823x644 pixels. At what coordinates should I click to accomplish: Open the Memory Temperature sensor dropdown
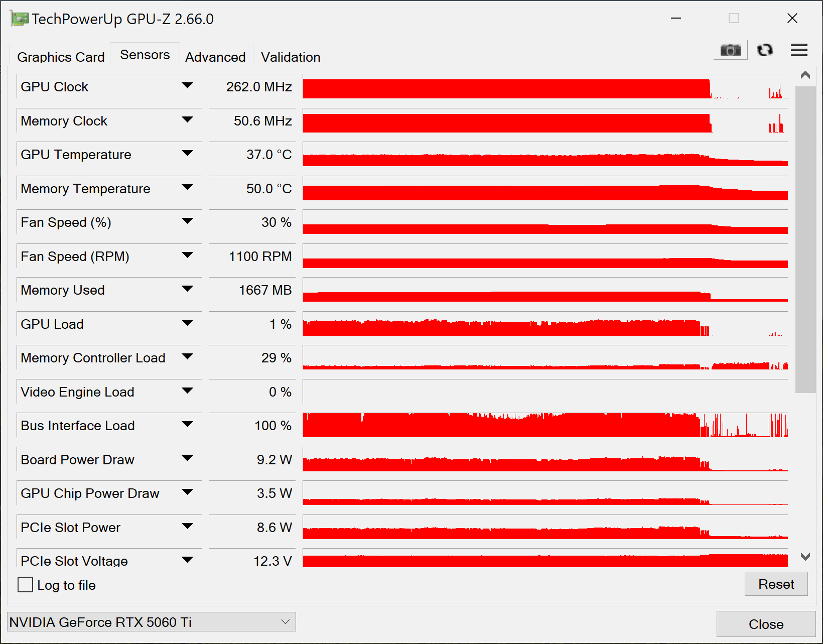pos(188,188)
